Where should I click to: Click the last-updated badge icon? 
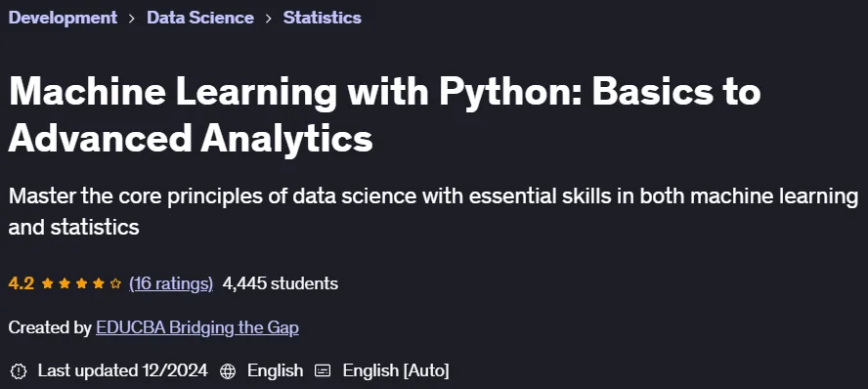click(19, 370)
